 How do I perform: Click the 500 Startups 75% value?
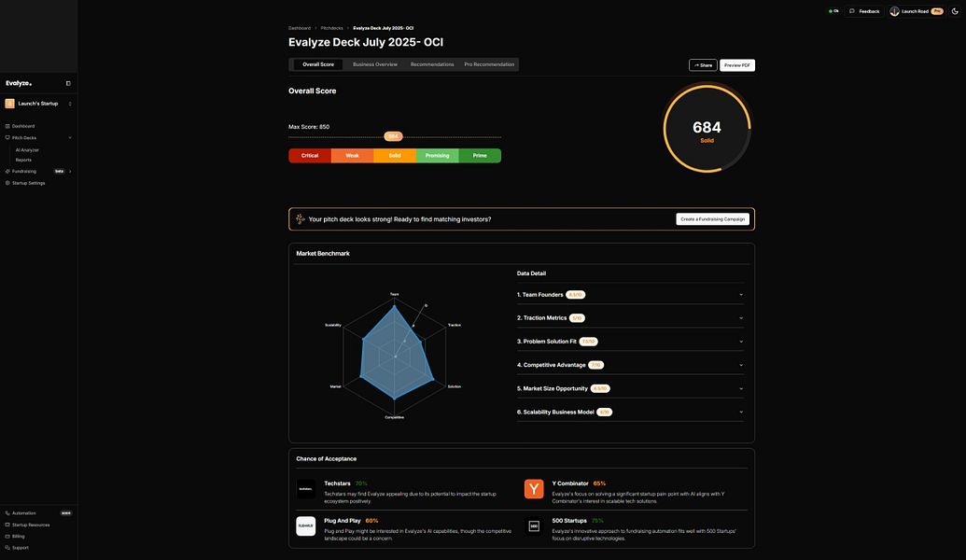coord(597,521)
